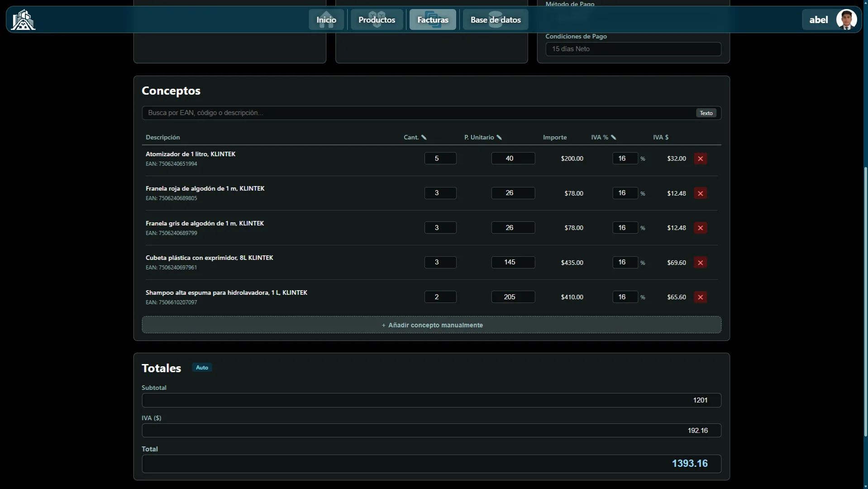Click the vertical page scrollbar
The width and height of the screenshot is (868, 489).
(x=865, y=302)
